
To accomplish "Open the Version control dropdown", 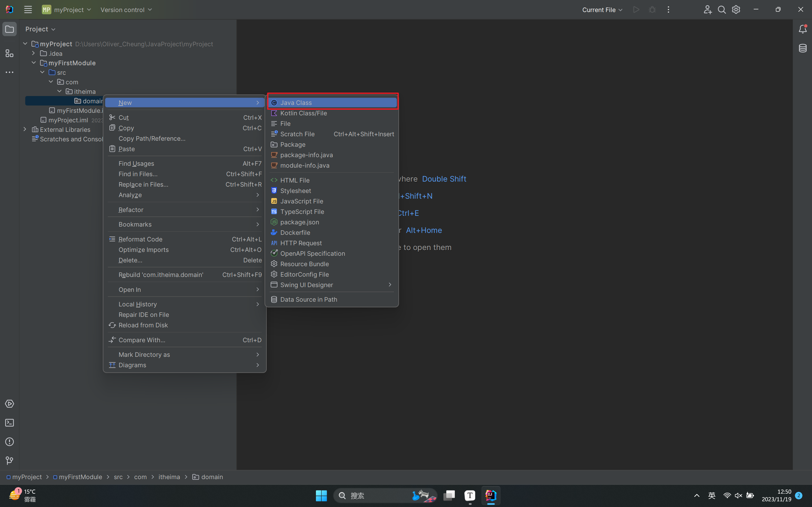I will pos(126,10).
